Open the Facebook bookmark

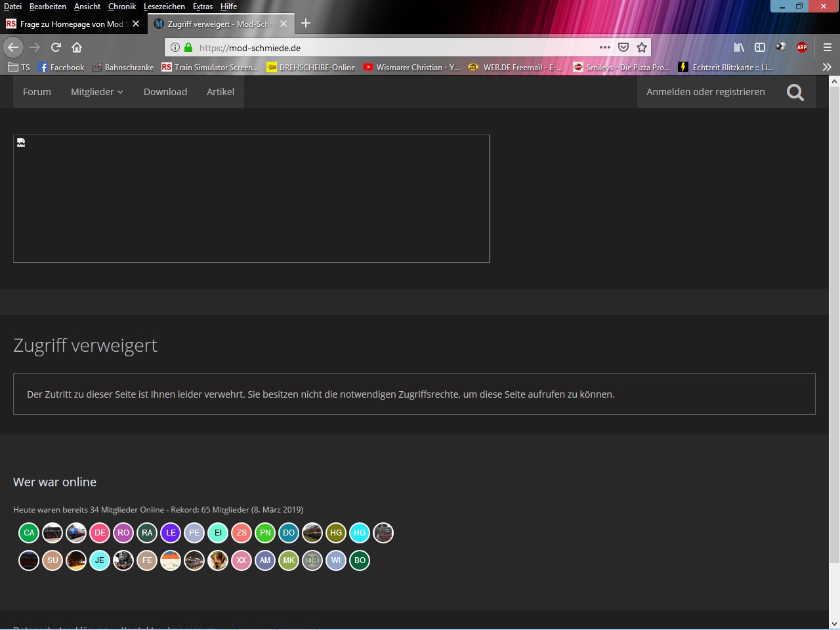tap(62, 67)
